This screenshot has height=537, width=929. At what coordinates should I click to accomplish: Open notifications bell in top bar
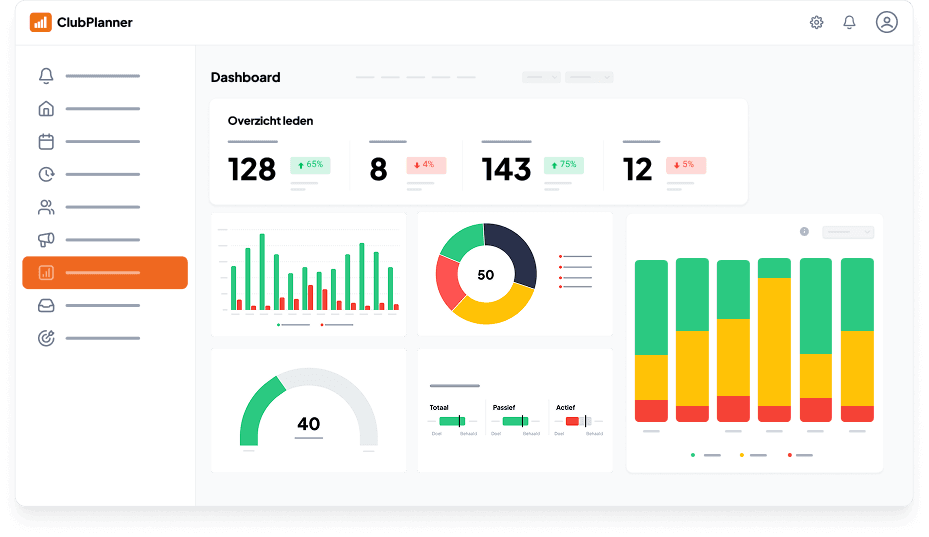(x=849, y=22)
